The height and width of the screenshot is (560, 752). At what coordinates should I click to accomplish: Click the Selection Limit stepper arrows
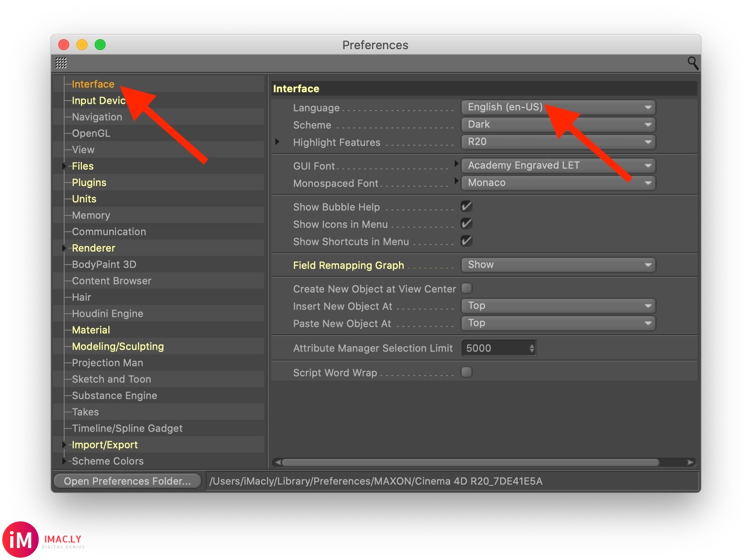coord(532,348)
